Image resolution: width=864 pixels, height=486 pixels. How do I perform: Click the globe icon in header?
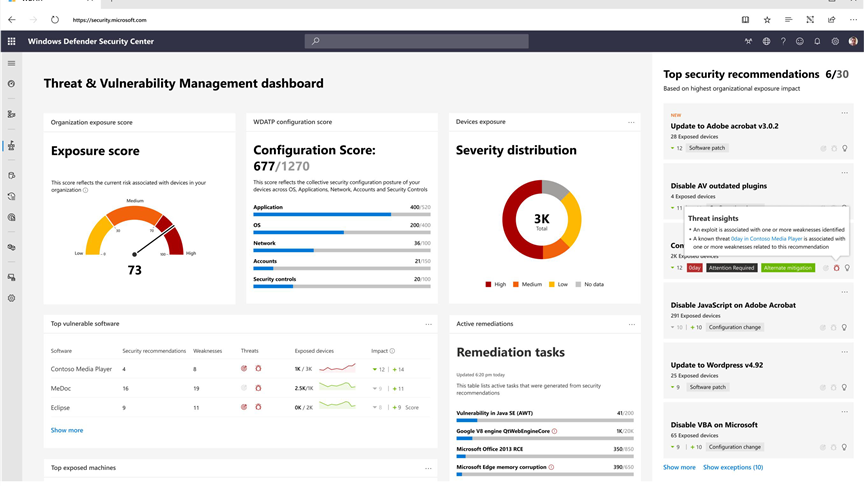[766, 41]
